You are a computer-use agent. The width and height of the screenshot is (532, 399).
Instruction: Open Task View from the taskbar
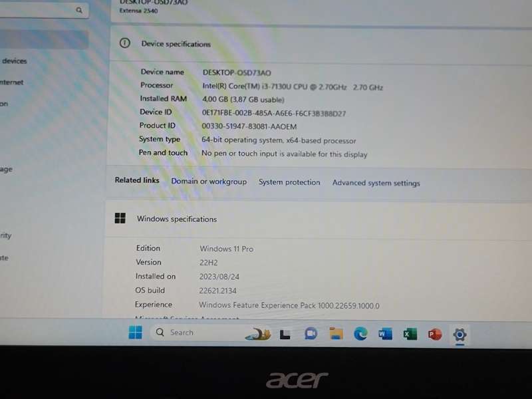(285, 334)
